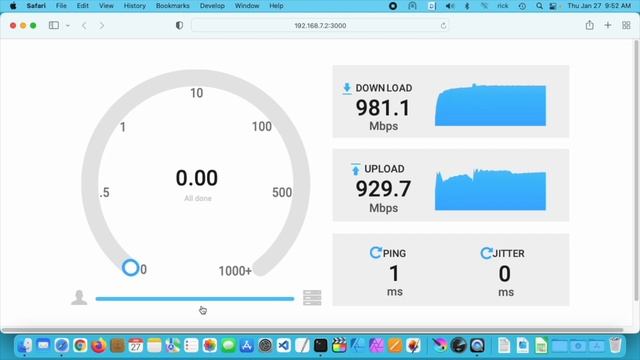Open the Apple menu
Image resolution: width=640 pixels, height=360 pixels.
point(13,6)
